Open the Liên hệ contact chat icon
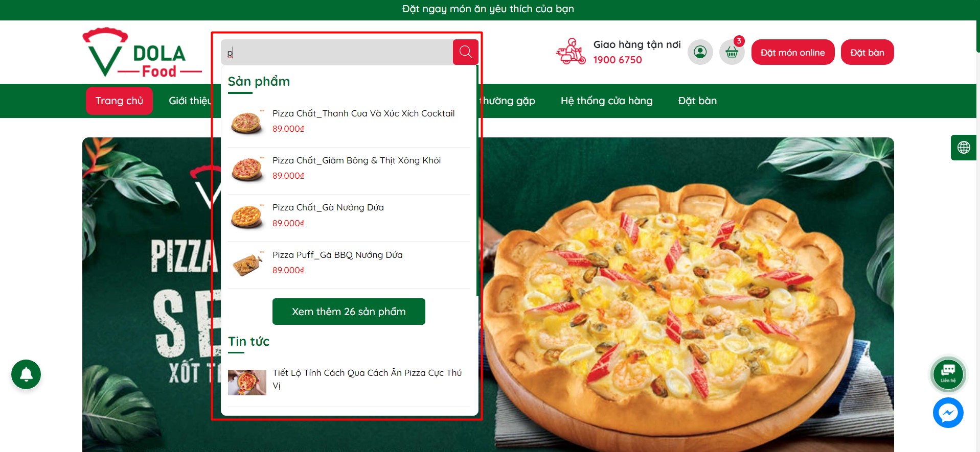 coord(948,374)
